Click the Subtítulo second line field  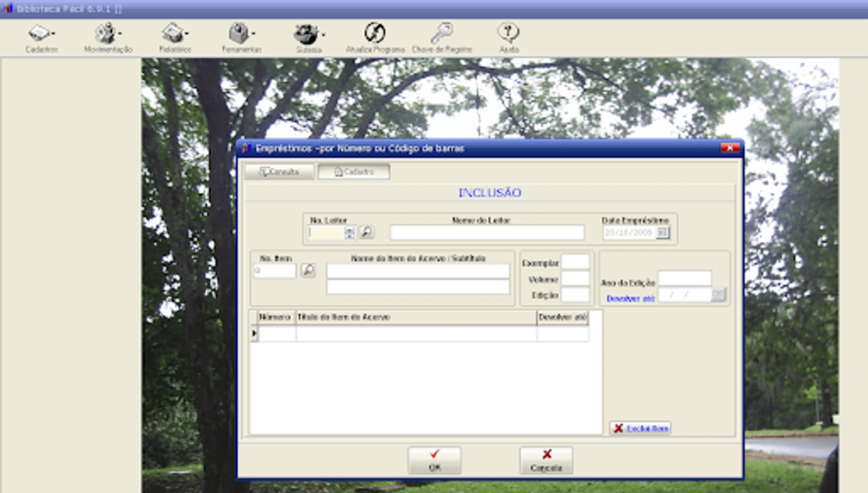click(x=418, y=287)
